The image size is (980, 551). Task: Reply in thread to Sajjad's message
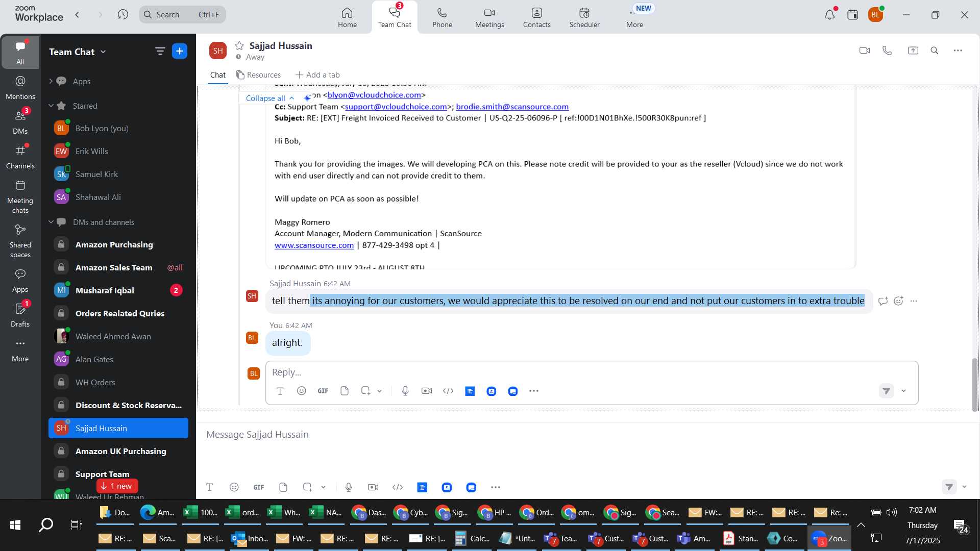(883, 301)
